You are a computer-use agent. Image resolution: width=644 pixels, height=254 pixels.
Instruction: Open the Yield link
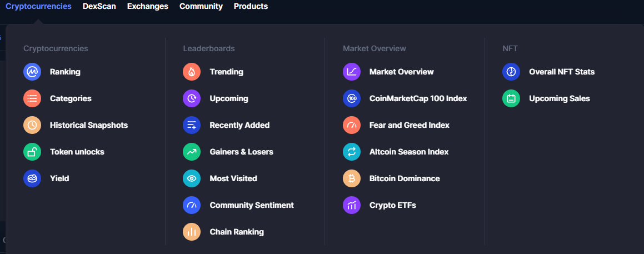59,178
